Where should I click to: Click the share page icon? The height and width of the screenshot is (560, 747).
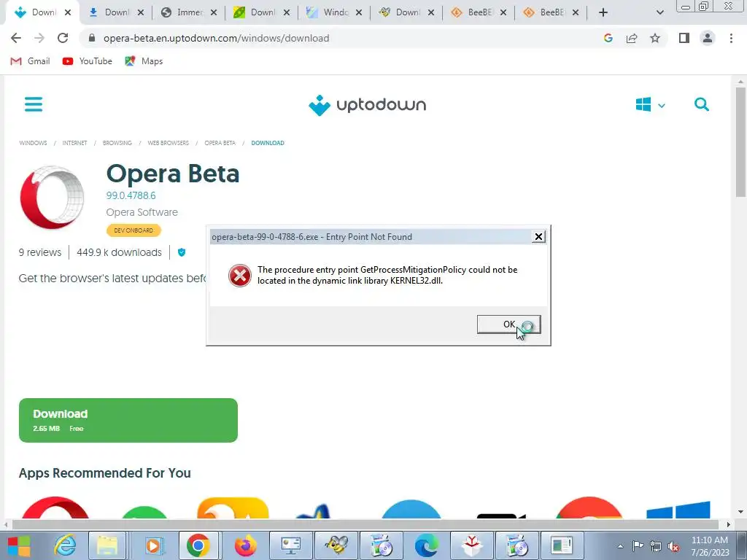click(x=632, y=38)
